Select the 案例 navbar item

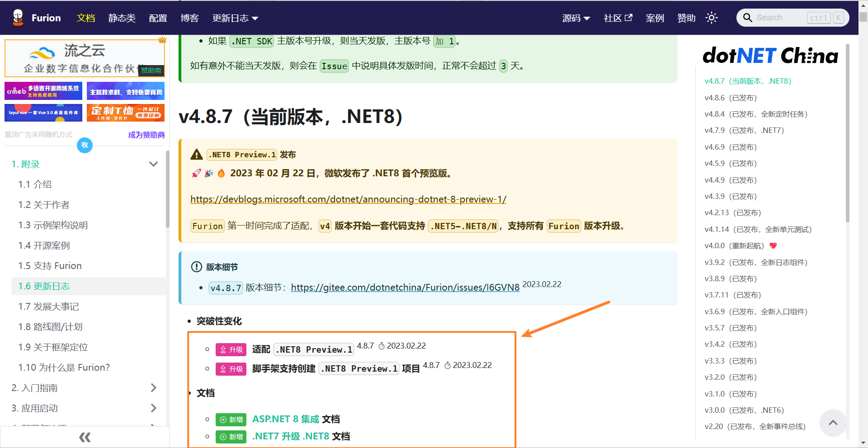click(x=655, y=18)
